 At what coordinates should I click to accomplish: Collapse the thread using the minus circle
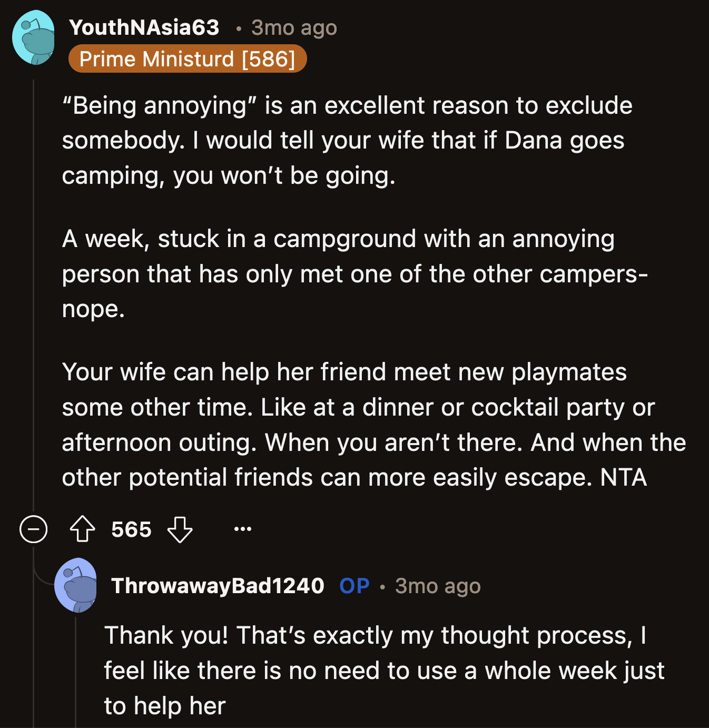(33, 529)
